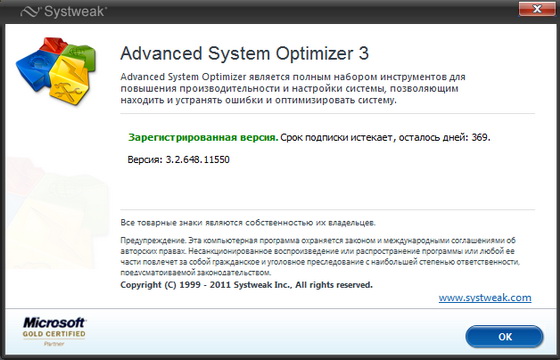
Task: Select the "Advanced System Optimizer 3" heading
Action: coord(244,54)
